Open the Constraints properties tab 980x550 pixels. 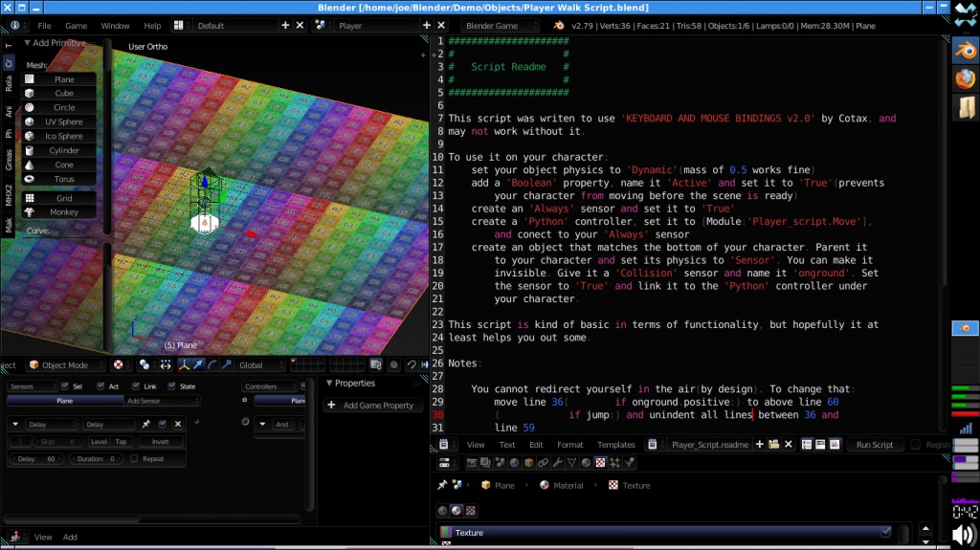544,463
